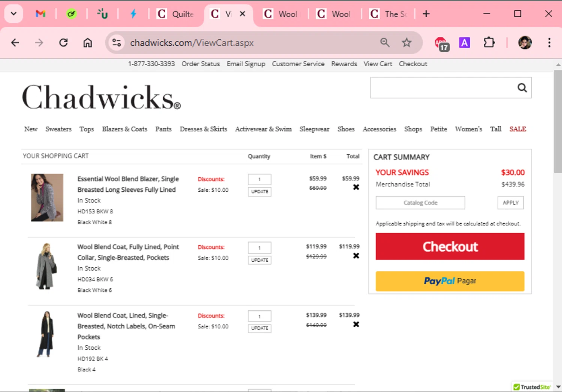Apply the catalog code

pos(511,203)
